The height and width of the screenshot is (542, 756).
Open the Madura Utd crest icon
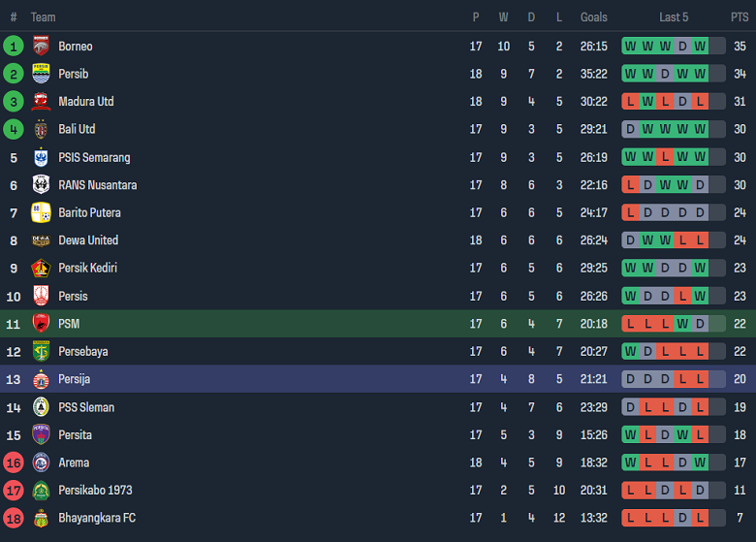(41, 102)
